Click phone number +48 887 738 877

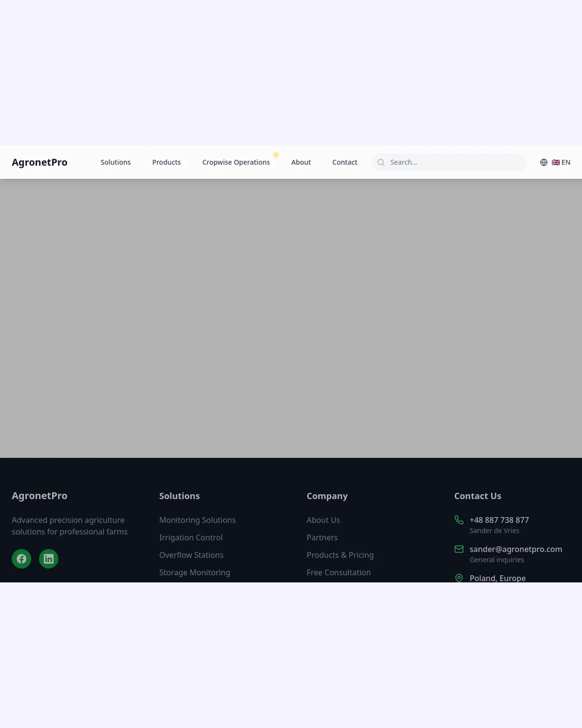[x=499, y=520]
